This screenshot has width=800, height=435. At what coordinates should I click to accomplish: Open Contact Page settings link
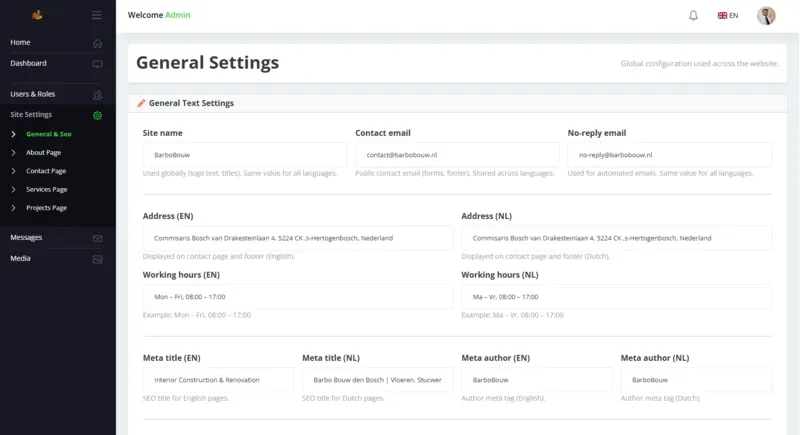[46, 171]
